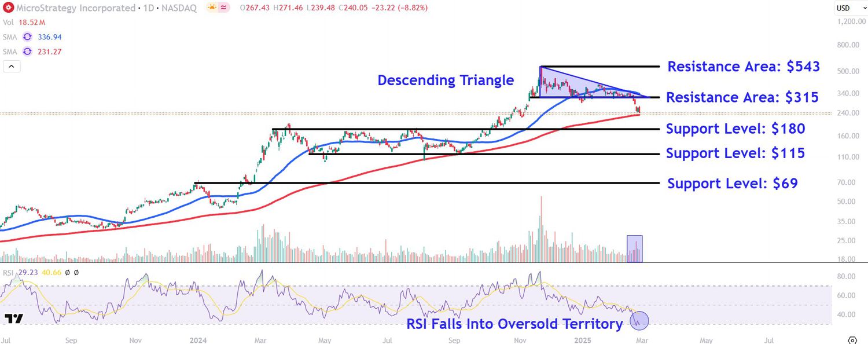Screen dimensions: 868x344
Task: Open the MicroStrategy Incorporated symbol title
Action: (75, 8)
